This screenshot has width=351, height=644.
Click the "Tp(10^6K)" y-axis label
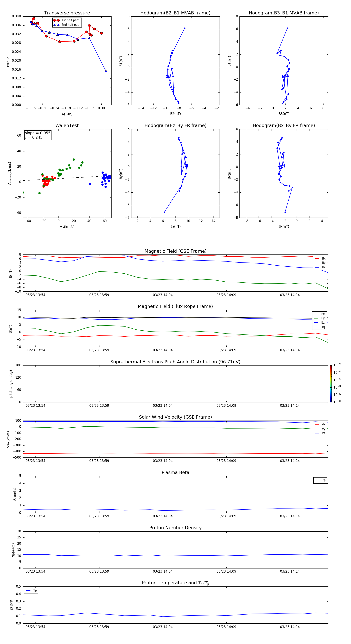point(11,605)
